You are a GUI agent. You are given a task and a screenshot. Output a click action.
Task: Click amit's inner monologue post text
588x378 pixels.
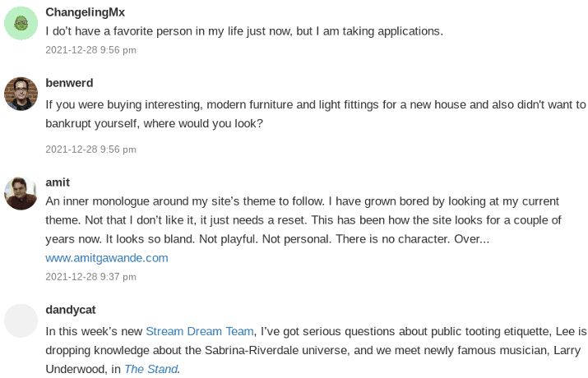click(303, 220)
